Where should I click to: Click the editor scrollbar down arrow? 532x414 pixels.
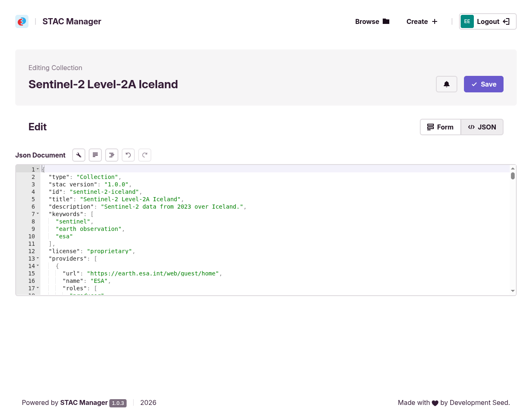[x=513, y=291]
